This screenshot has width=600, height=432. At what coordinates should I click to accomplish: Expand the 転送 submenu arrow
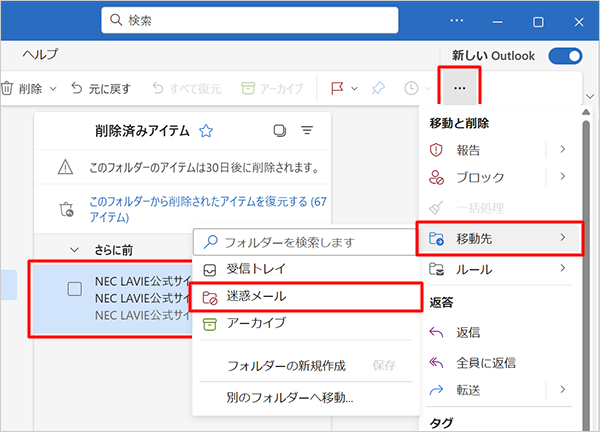[x=562, y=389]
